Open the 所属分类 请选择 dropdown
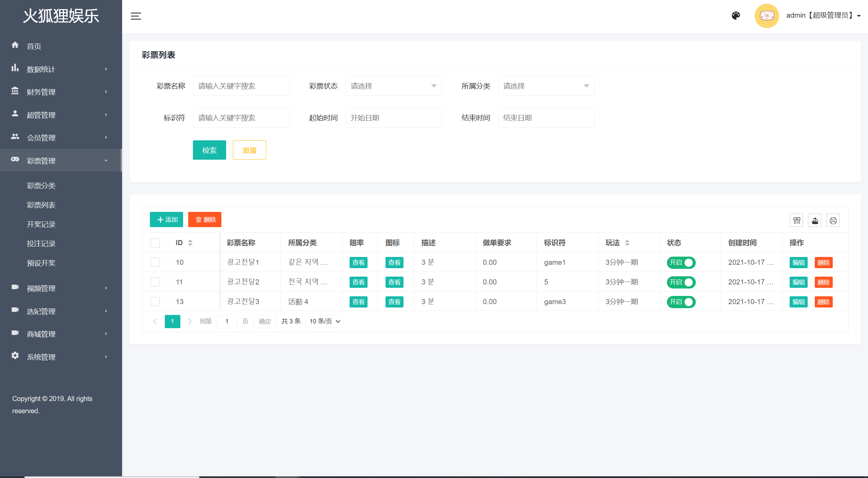The image size is (868, 478). coord(546,86)
